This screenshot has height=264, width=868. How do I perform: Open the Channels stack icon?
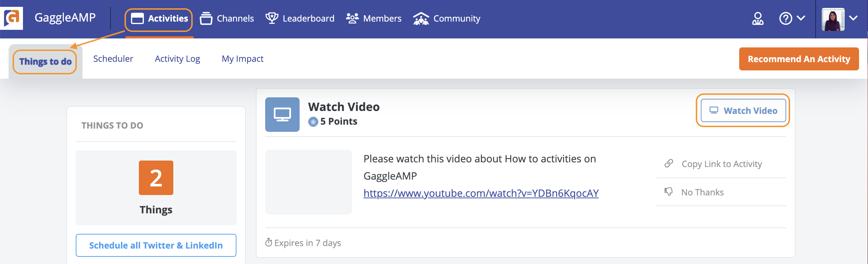206,18
